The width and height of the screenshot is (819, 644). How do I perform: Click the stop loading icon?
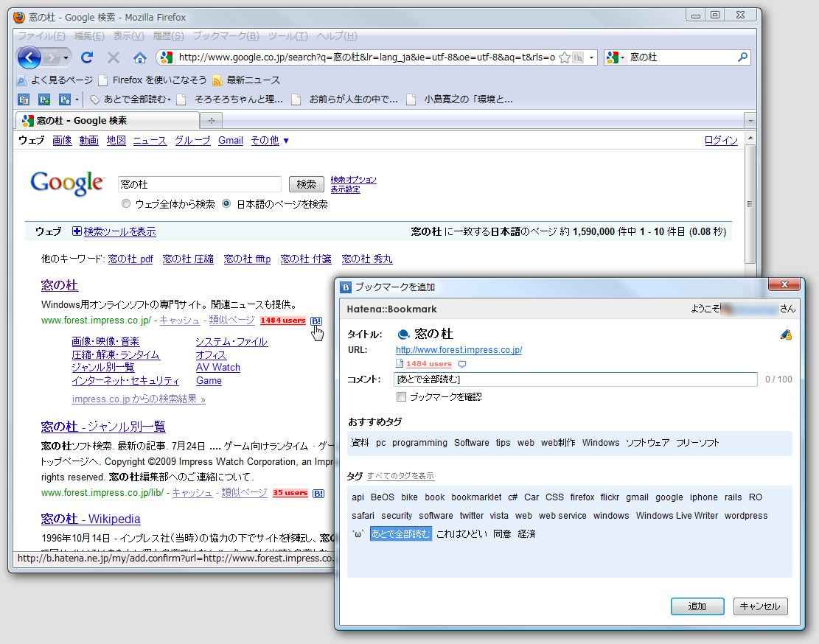[x=113, y=57]
